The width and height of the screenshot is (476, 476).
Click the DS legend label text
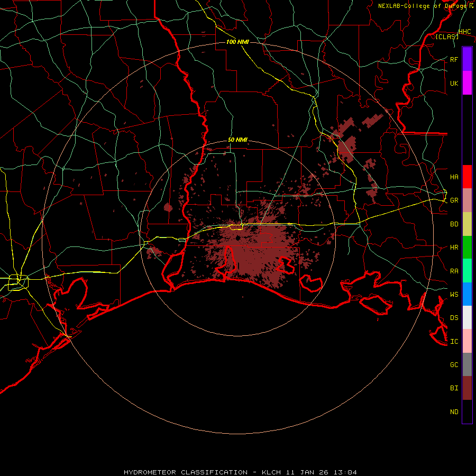tap(454, 318)
